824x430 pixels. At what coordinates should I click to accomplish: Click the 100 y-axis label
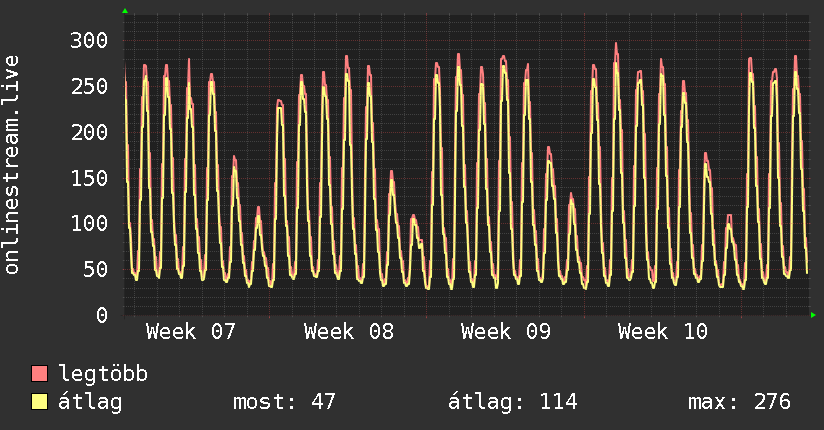click(89, 223)
